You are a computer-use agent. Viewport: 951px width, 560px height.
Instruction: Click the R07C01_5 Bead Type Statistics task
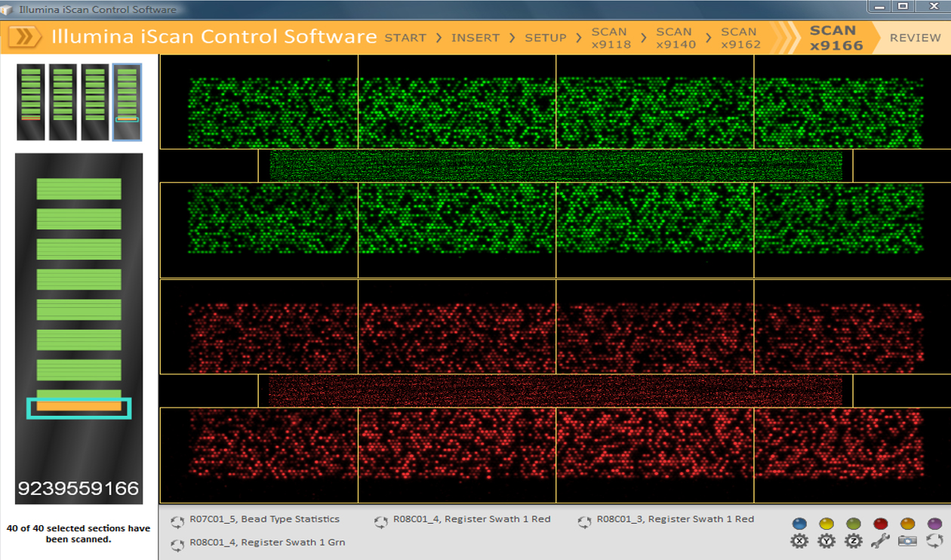(264, 519)
